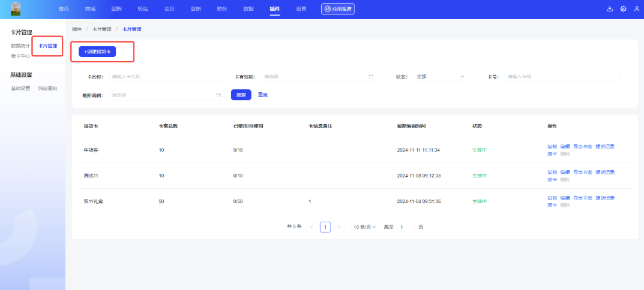Viewport: 644px width, 290px height.
Task: Open the 财务 top navigation tab
Action: click(x=221, y=9)
